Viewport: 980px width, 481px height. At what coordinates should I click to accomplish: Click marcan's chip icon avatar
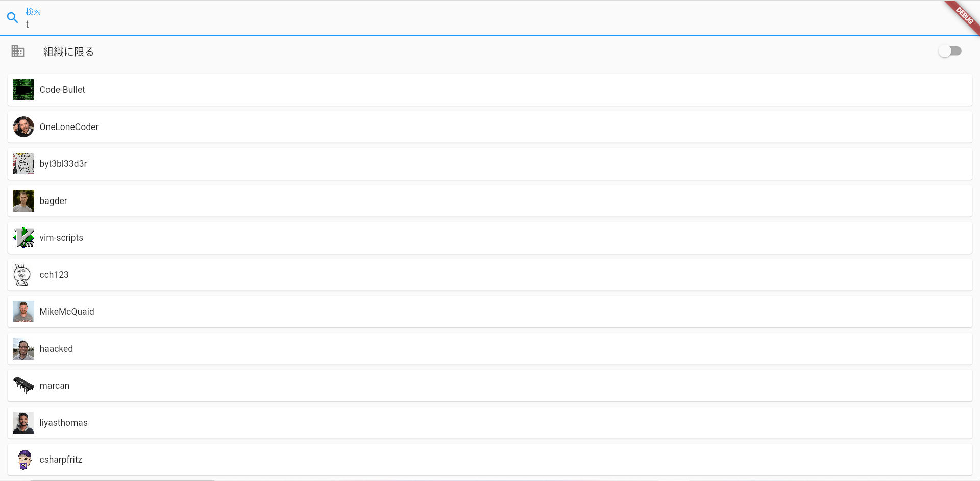23,386
